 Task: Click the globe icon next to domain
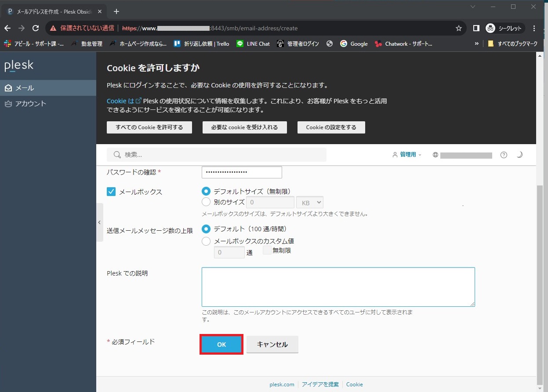pos(435,155)
